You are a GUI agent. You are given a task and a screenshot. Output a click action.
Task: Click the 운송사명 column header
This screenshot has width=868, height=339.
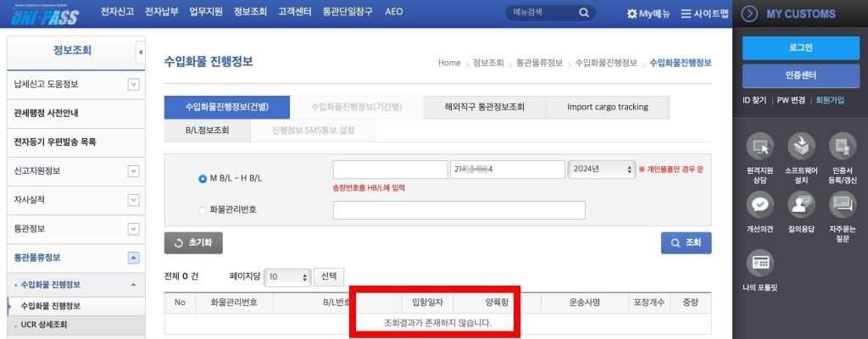pos(585,303)
